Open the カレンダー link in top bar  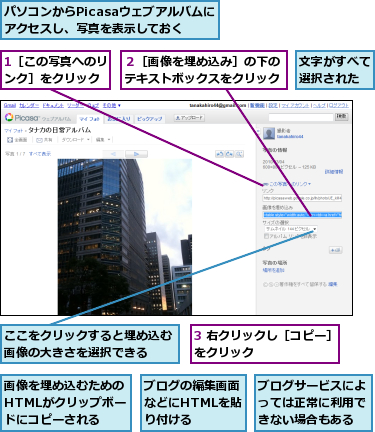pos(29,105)
